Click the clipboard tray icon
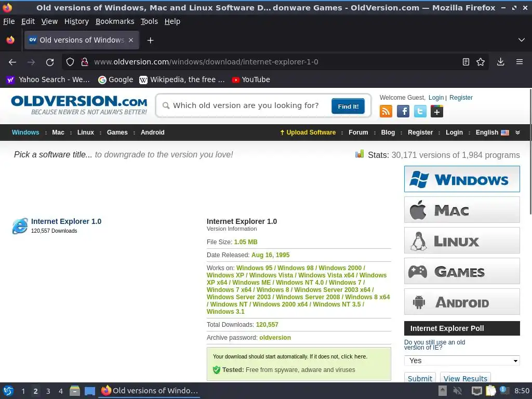Viewport: 532px width, 399px height. tap(490, 391)
